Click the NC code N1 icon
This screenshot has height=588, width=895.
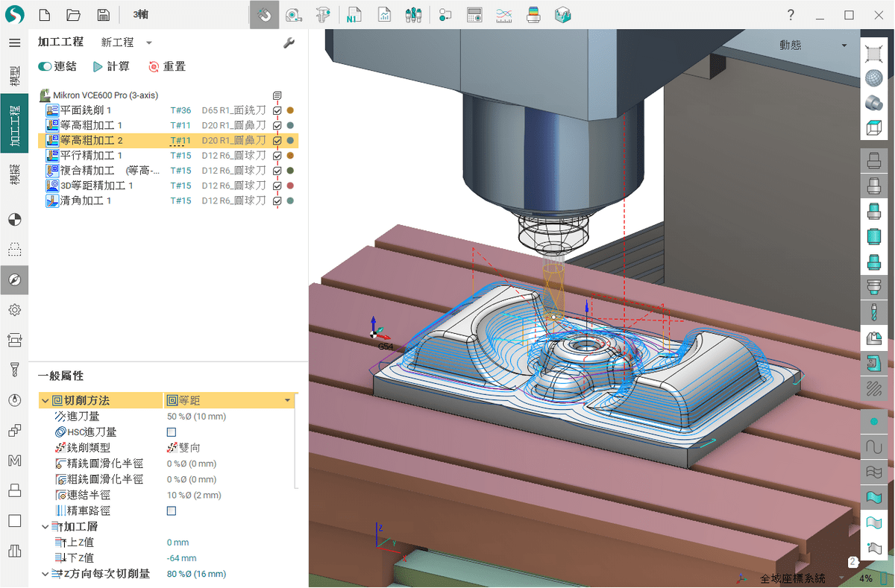[x=353, y=15]
